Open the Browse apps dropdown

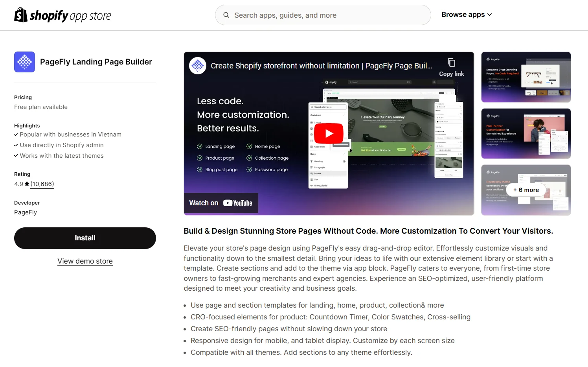[467, 15]
